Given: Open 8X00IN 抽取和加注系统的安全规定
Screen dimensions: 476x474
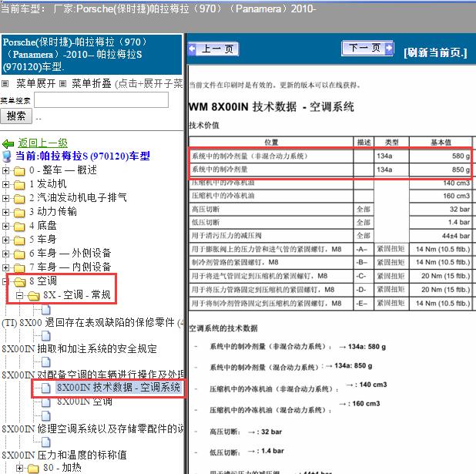Looking at the screenshot, I should coord(79,349).
